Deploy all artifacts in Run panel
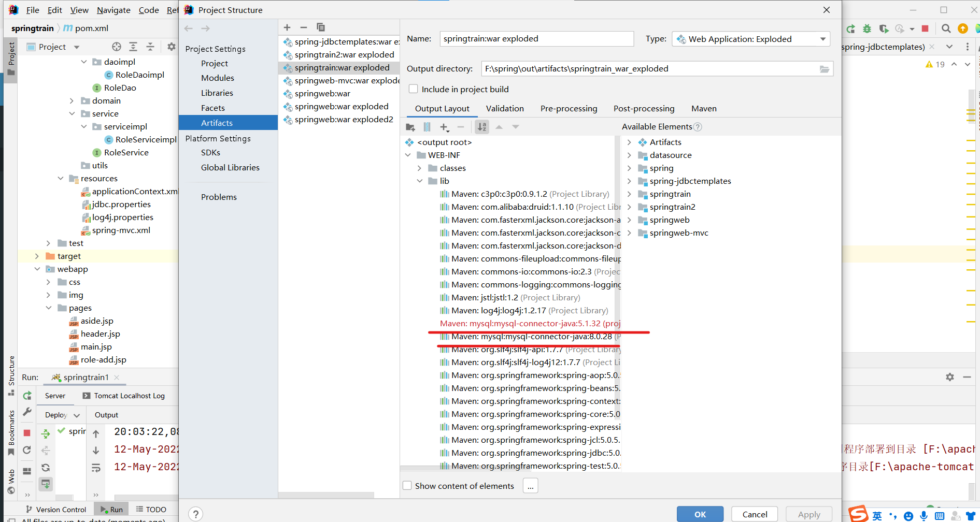The width and height of the screenshot is (980, 522). click(46, 433)
